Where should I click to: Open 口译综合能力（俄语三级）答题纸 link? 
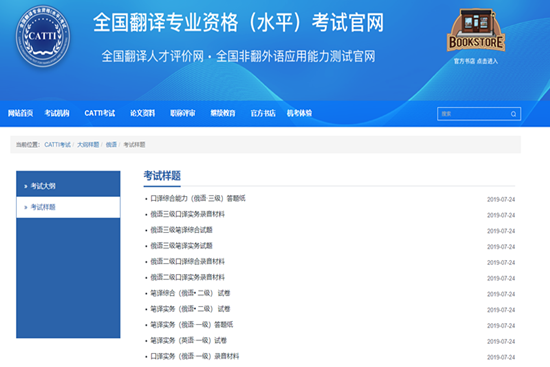click(x=198, y=199)
